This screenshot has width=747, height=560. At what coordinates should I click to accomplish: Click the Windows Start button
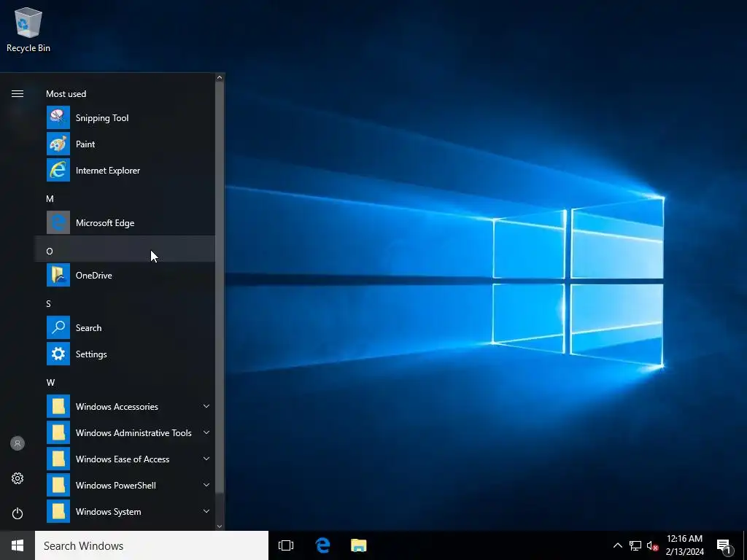[18, 545]
